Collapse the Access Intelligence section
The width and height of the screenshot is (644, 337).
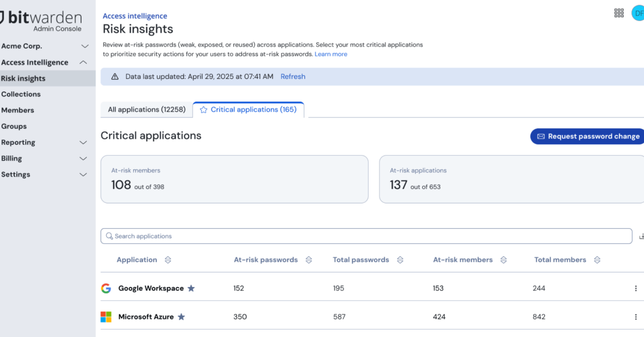(x=83, y=62)
